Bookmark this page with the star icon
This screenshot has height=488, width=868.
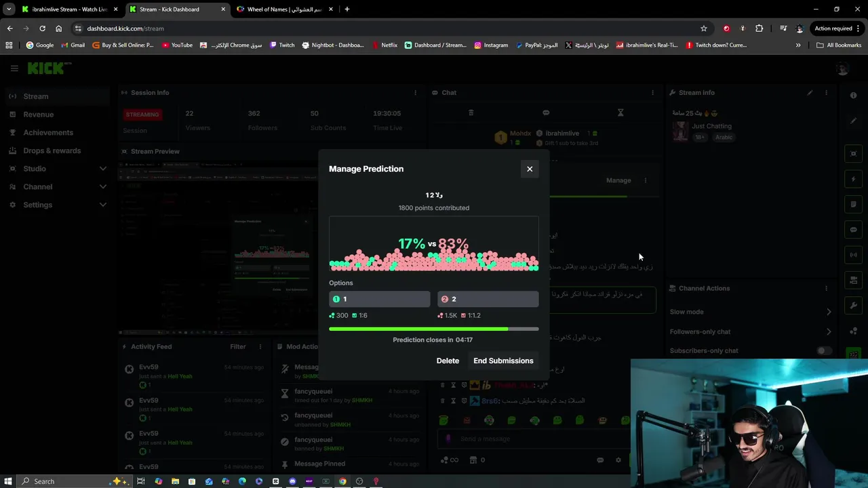[704, 28]
